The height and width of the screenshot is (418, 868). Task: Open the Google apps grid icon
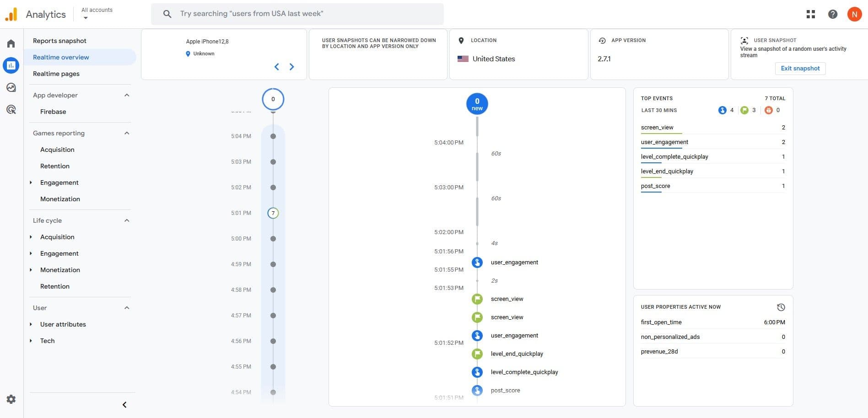tap(810, 14)
